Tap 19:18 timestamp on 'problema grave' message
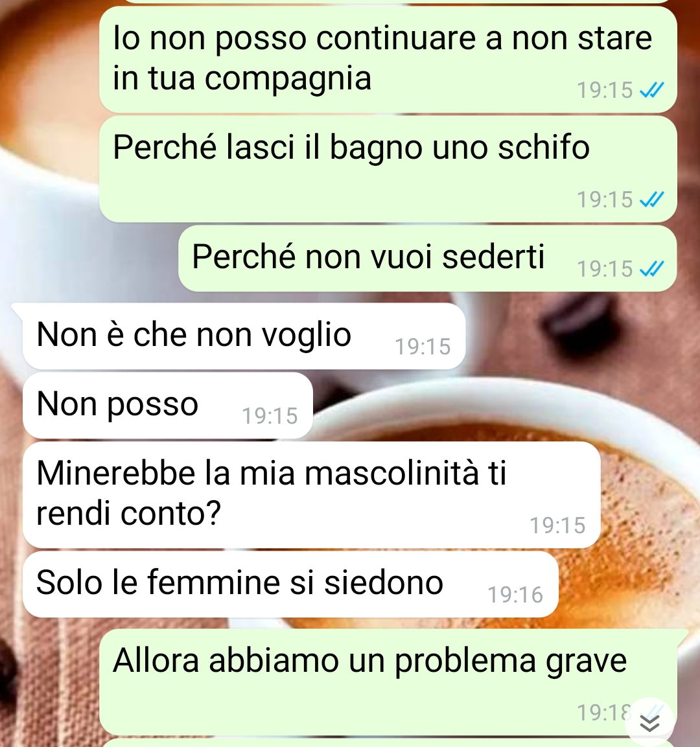This screenshot has height=747, width=700. pyautogui.click(x=604, y=713)
